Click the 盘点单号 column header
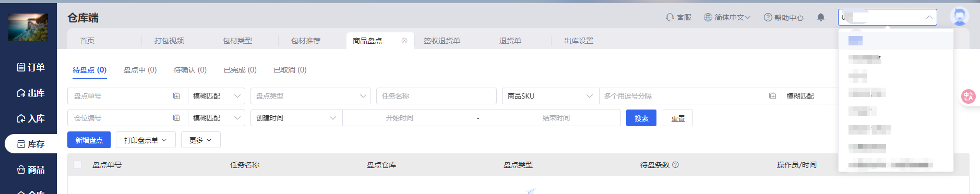 107,165
